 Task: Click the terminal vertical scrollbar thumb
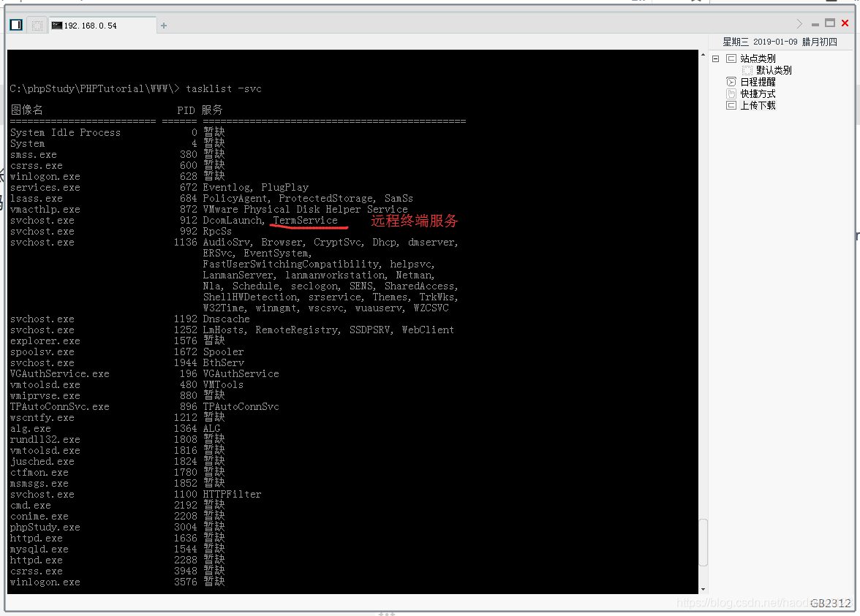(704, 542)
